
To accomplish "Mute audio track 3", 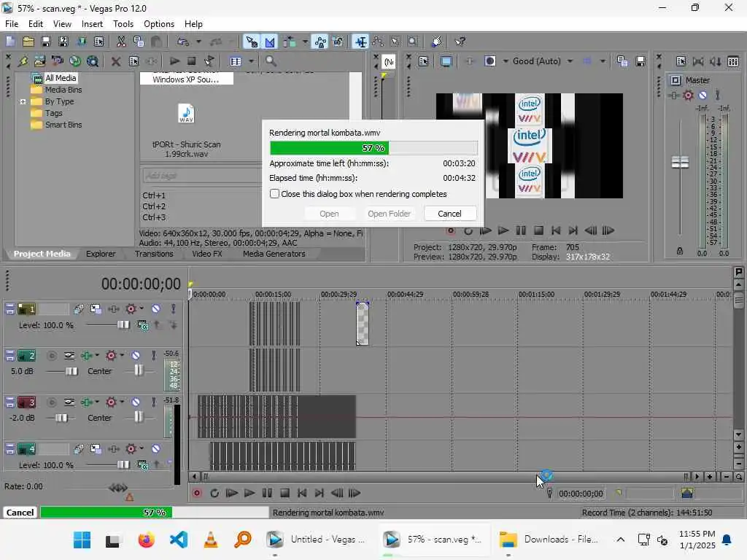I will tap(136, 402).
